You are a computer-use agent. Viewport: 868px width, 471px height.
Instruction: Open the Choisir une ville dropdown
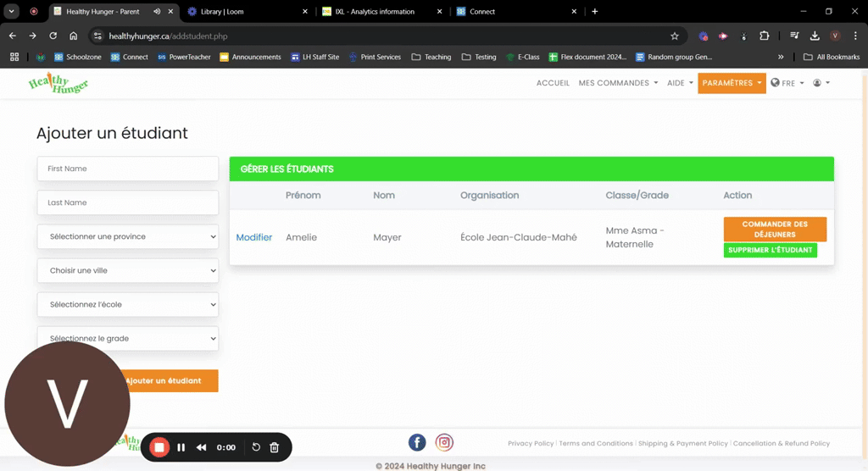click(128, 270)
